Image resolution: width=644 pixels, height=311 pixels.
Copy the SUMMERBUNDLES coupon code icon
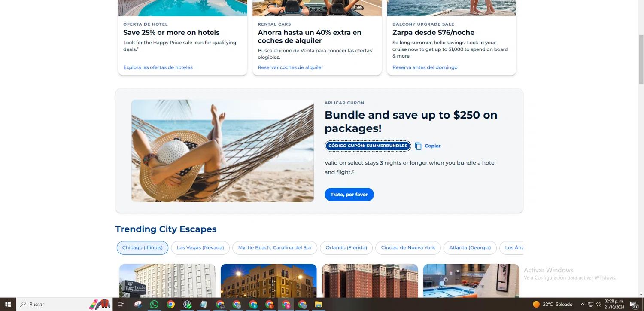418,146
